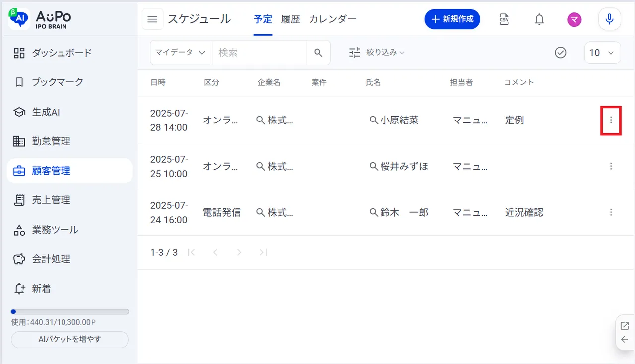
Task: Open the rows-per-page dropdown showing 10
Action: pos(603,53)
